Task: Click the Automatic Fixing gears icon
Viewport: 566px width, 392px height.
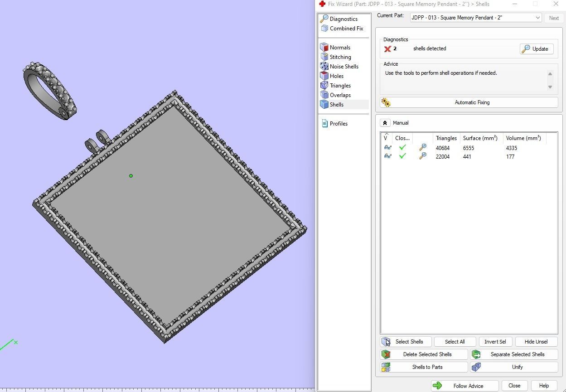Action: click(386, 102)
